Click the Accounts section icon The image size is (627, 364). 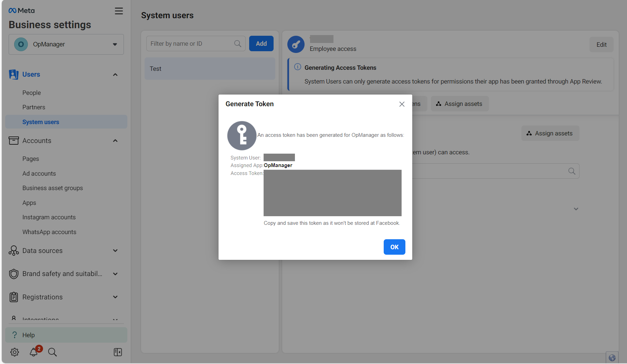click(14, 141)
